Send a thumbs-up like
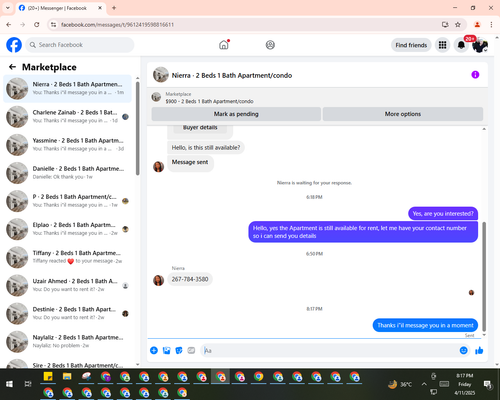The height and width of the screenshot is (400, 500). [x=479, y=350]
